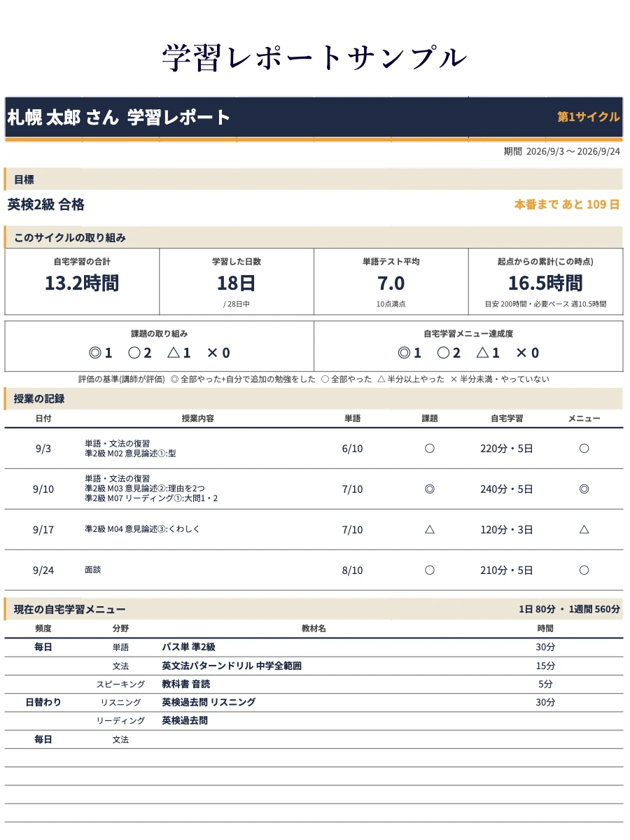The width and height of the screenshot is (630, 840).
Task: Select the 目標 section heading
Action: click(x=24, y=180)
